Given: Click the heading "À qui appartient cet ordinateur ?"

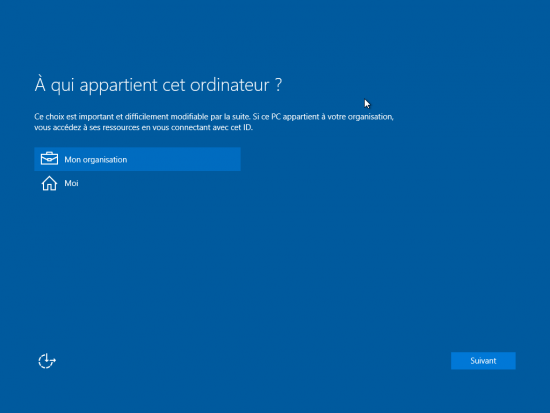Looking at the screenshot, I should pyautogui.click(x=158, y=85).
